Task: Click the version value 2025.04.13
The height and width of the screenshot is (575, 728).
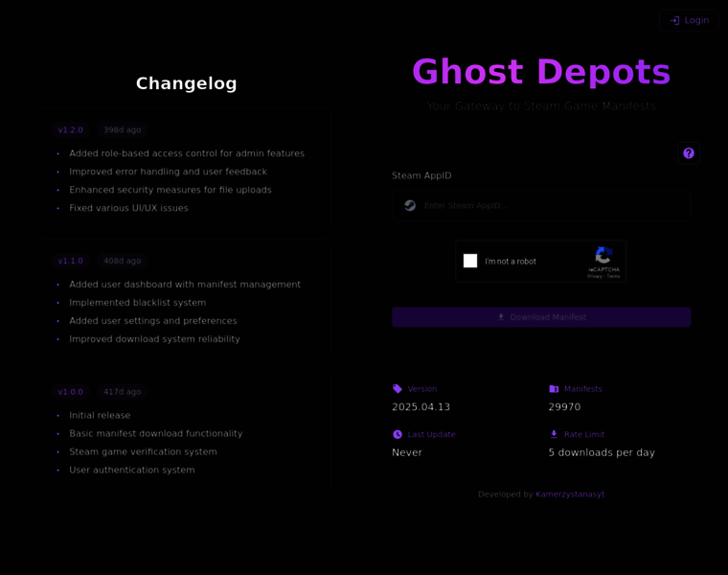Action: (421, 407)
